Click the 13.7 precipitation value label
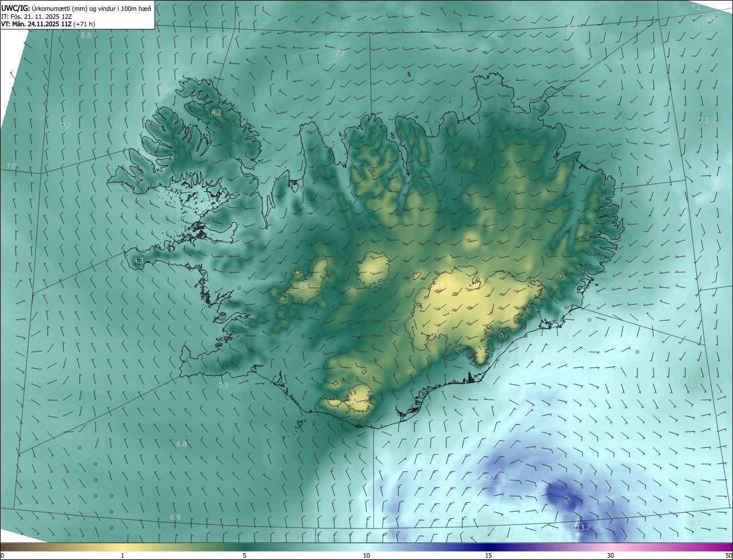The height and width of the screenshot is (560, 733). click(x=584, y=528)
